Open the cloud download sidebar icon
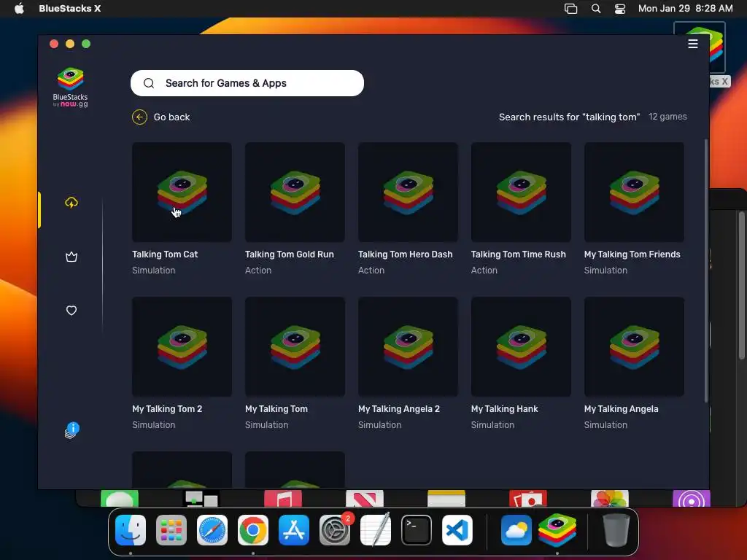The image size is (747, 560). click(71, 203)
